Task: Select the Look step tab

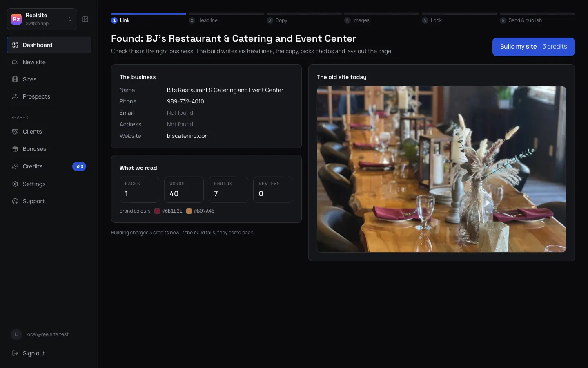Action: (x=459, y=19)
